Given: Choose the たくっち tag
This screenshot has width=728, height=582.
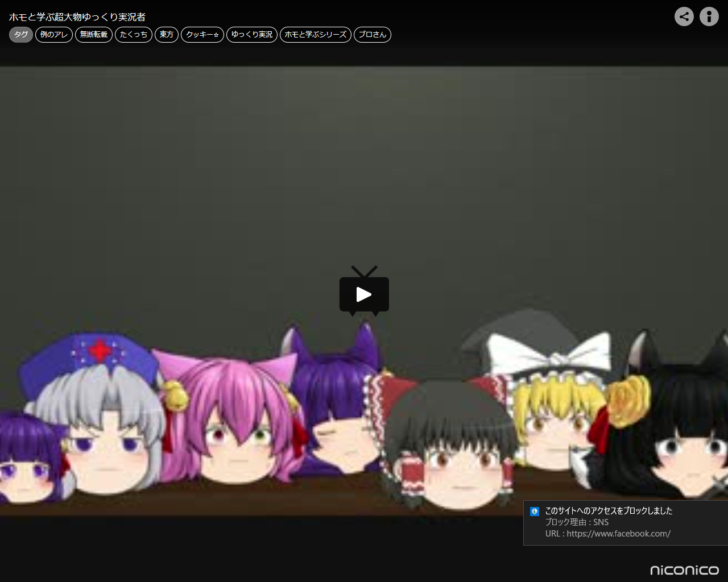Looking at the screenshot, I should tap(134, 35).
